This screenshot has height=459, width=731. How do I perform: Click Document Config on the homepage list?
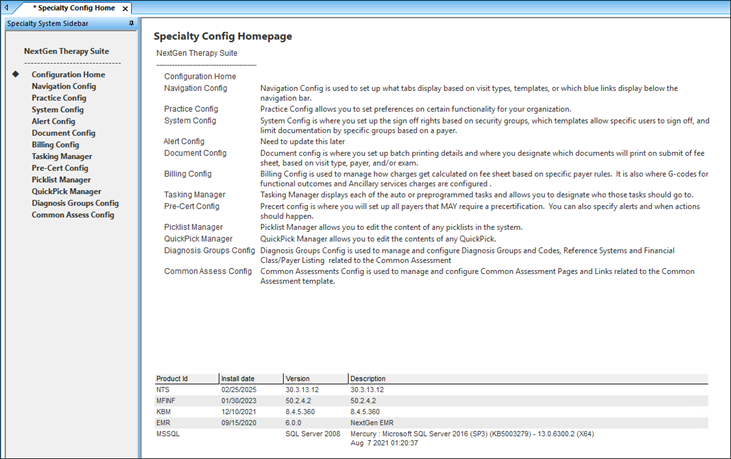coord(195,153)
